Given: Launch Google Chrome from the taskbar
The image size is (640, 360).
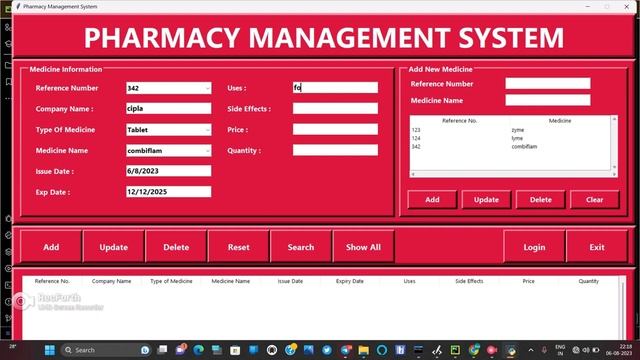Looking at the screenshot, I should pyautogui.click(x=473, y=350).
